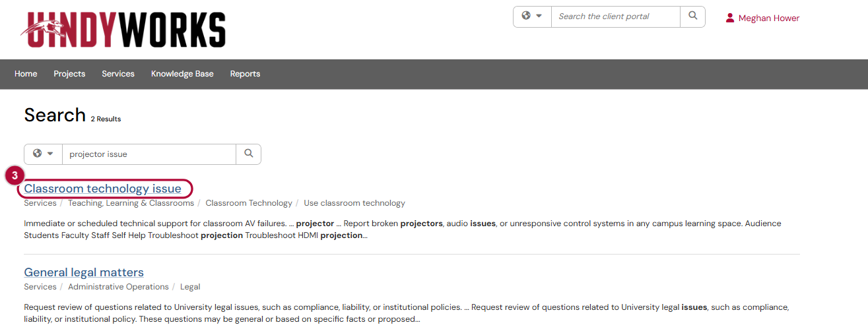The height and width of the screenshot is (333, 868).
Task: Open the Meghan Hower account menu
Action: [x=768, y=18]
